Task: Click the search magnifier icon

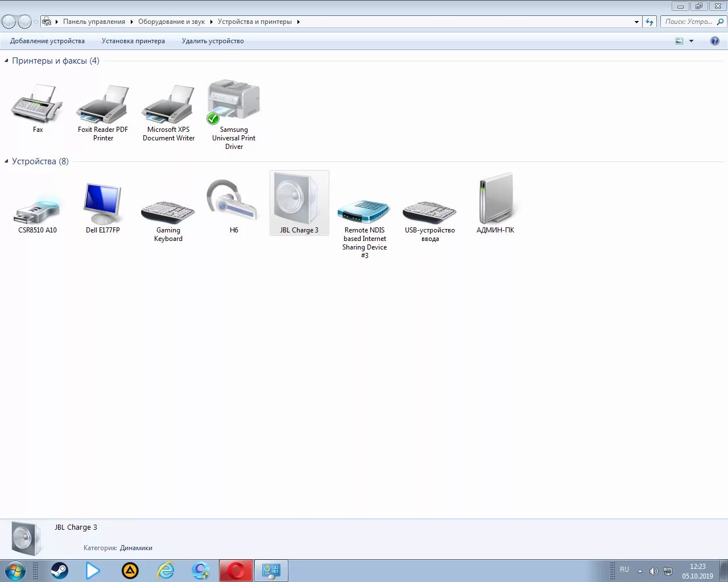Action: [721, 22]
